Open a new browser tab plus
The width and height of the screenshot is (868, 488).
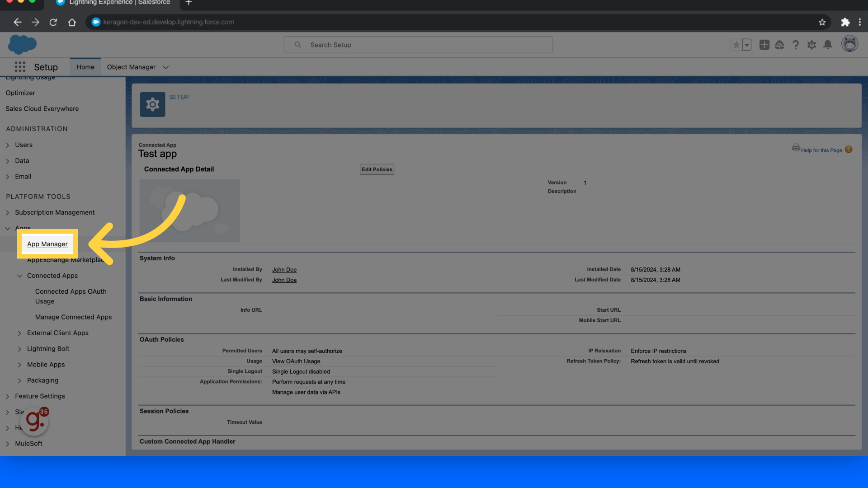(x=189, y=3)
